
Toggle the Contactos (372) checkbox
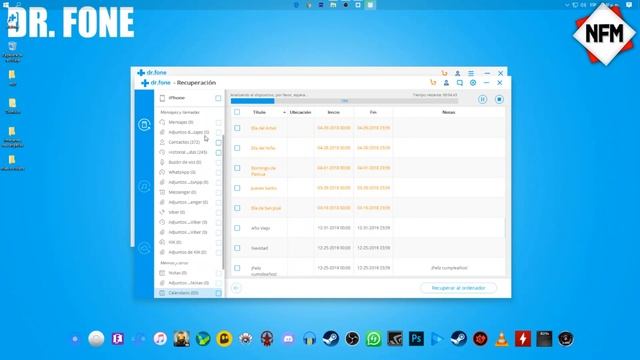point(218,142)
